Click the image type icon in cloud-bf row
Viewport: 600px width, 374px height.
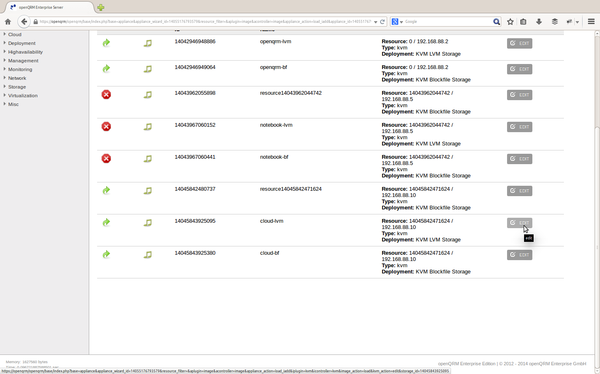click(148, 255)
